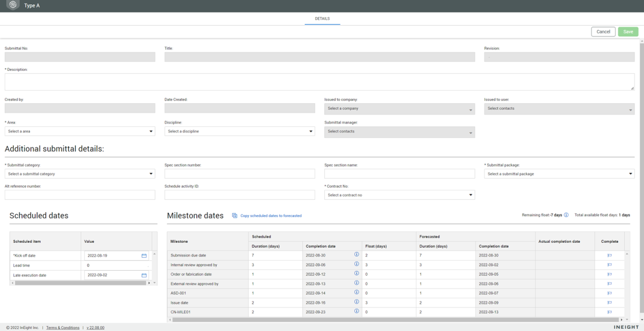Click the Milestone table horizontal scrollbar

point(376,320)
